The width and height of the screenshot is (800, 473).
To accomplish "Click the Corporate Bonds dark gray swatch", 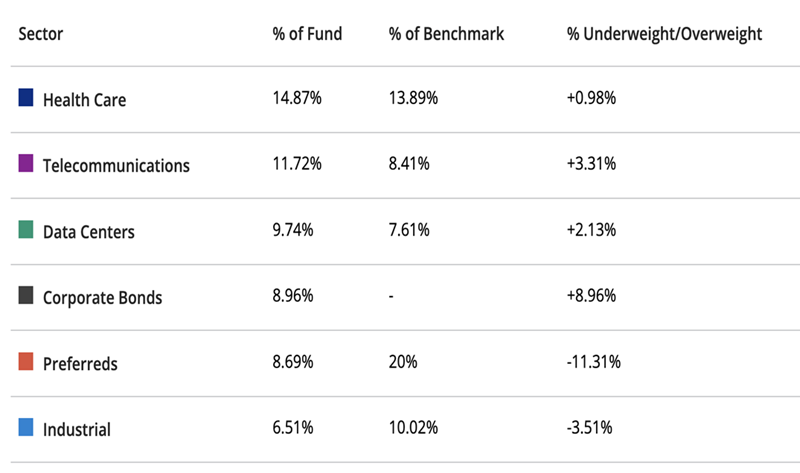I will (26, 296).
